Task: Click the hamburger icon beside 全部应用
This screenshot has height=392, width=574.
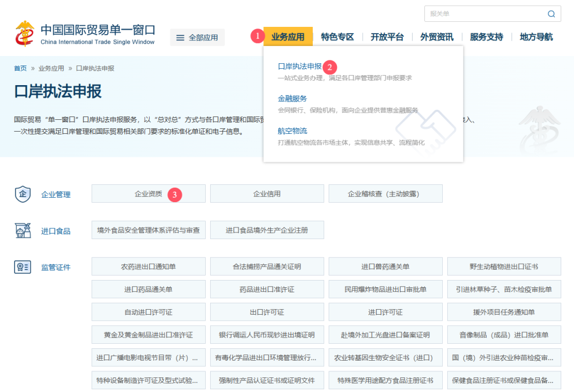Action: coord(180,38)
